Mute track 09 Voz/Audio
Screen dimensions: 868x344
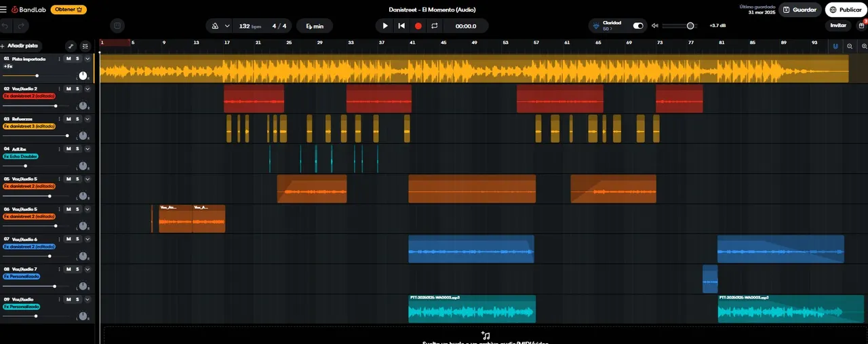point(68,299)
